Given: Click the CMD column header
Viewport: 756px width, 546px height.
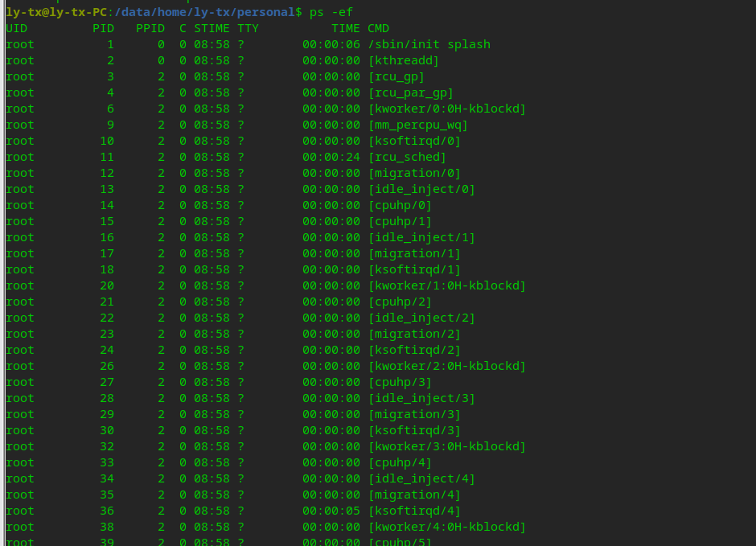Looking at the screenshot, I should pos(379,28).
